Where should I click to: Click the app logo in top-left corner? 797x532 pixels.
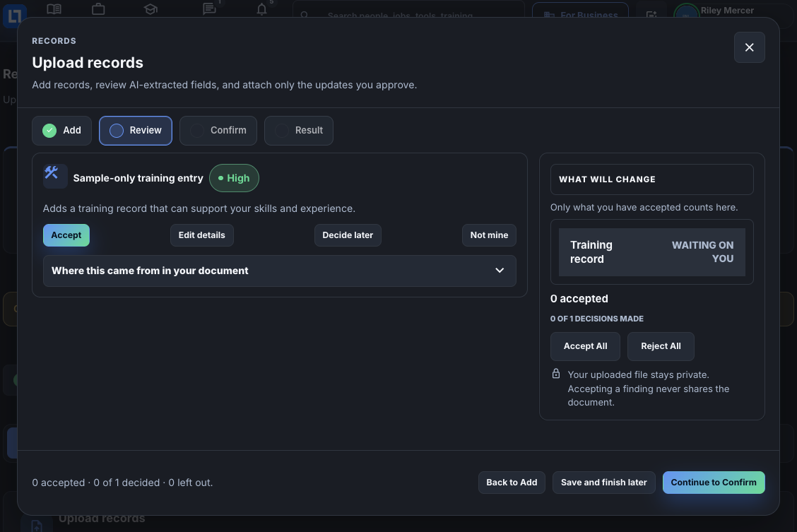point(14,16)
